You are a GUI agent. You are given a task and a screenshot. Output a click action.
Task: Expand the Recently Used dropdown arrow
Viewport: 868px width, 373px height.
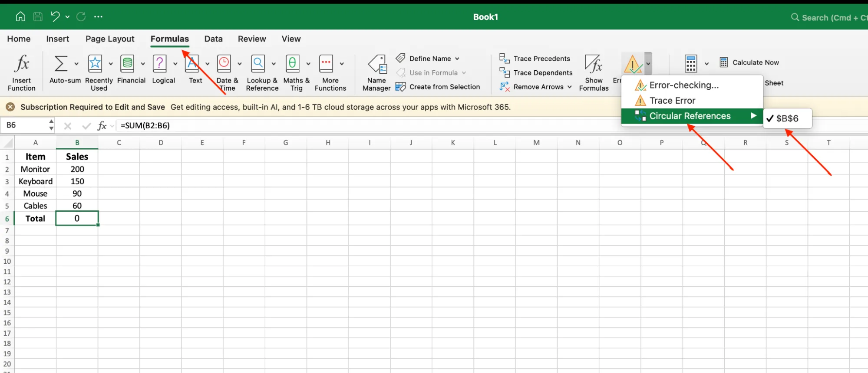click(111, 64)
